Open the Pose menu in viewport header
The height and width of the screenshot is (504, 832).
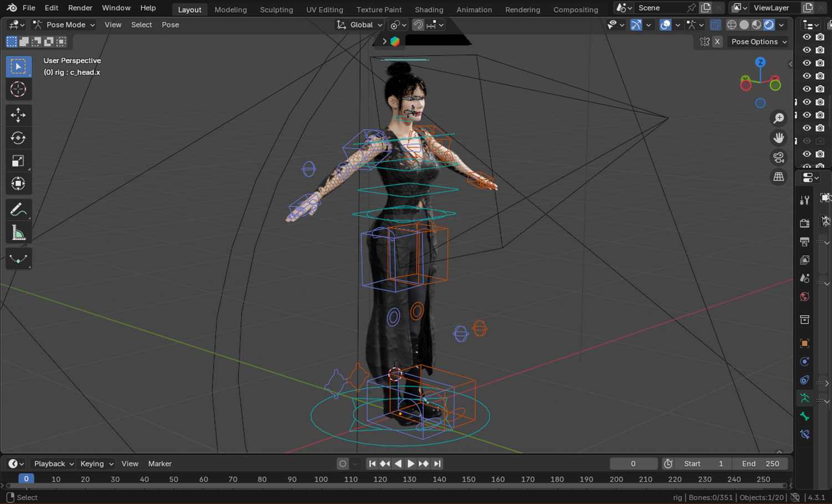click(x=170, y=25)
